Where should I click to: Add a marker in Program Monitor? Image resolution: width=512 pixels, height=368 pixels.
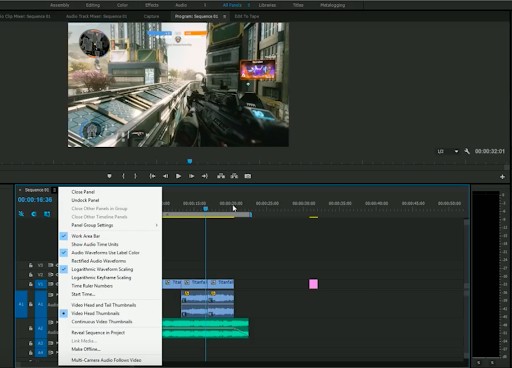pyautogui.click(x=109, y=176)
